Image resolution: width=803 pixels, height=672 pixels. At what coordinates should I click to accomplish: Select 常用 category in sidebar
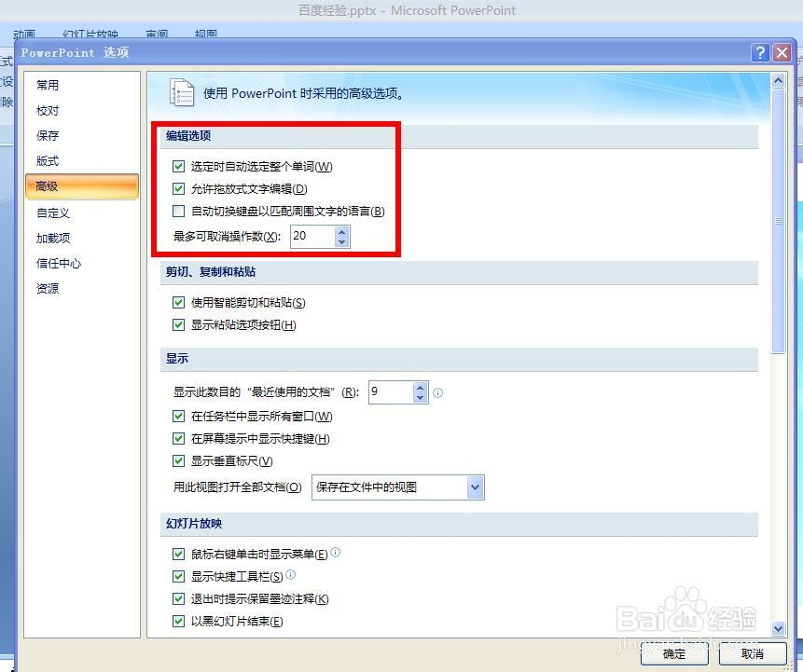click(x=82, y=86)
